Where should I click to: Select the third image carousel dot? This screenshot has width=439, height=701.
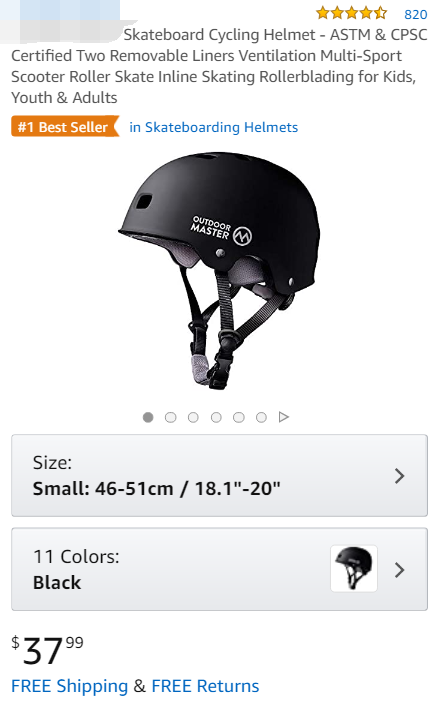tap(193, 417)
